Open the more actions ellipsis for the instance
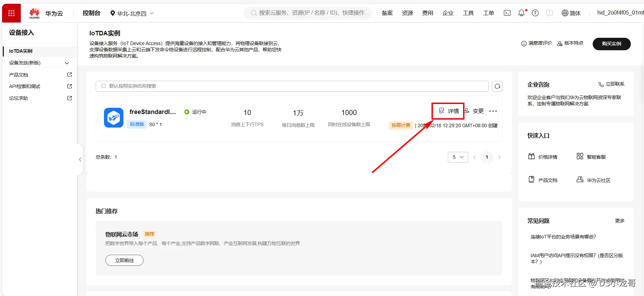The height and width of the screenshot is (296, 644). pyautogui.click(x=493, y=111)
